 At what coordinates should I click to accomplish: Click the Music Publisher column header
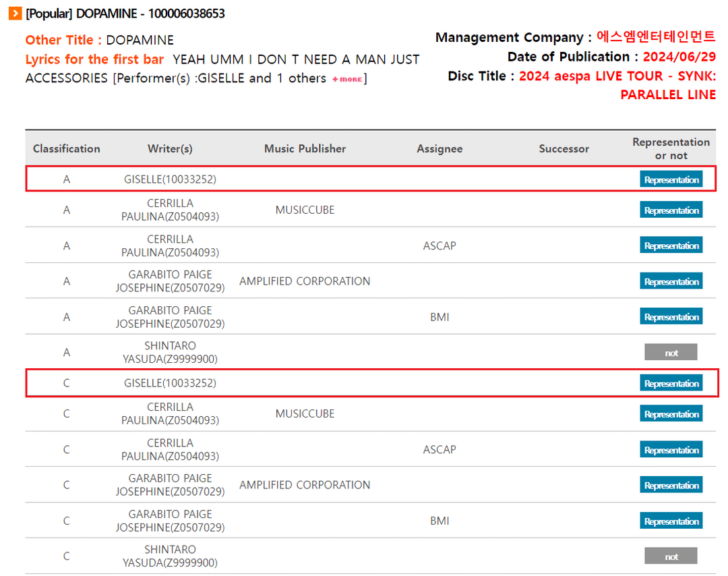305,149
